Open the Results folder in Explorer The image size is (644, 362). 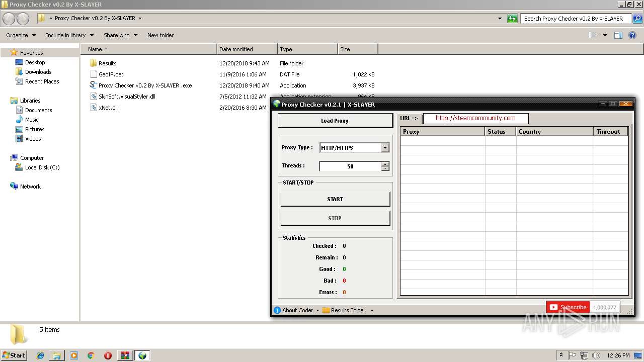107,63
